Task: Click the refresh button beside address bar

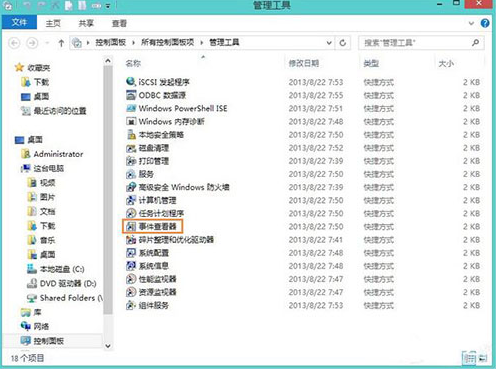Action: [343, 43]
